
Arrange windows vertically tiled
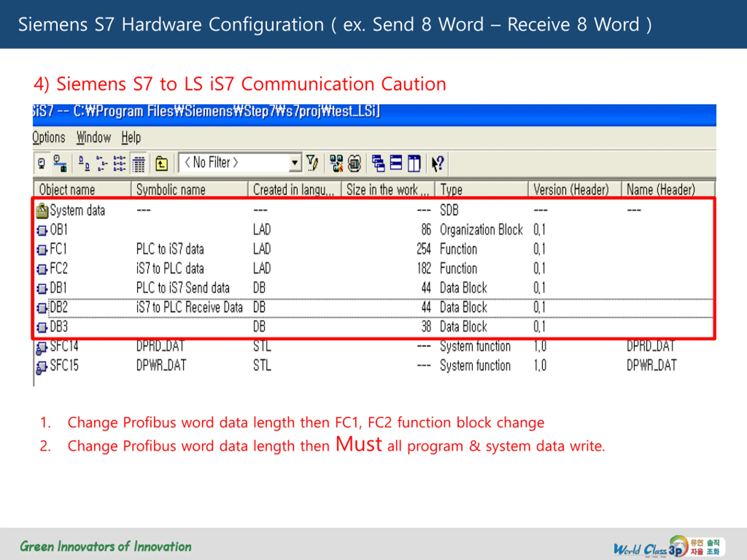(x=414, y=163)
